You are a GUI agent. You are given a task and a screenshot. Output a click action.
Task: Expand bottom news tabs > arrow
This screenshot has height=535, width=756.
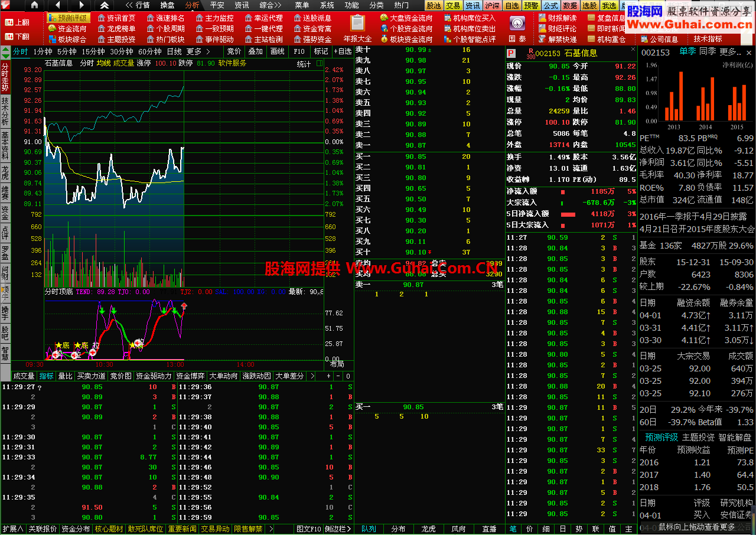point(271,529)
